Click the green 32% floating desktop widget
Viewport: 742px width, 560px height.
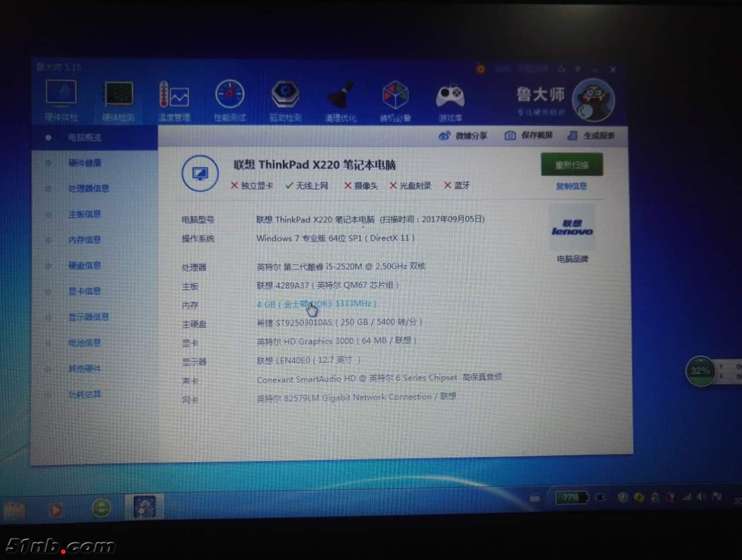pyautogui.click(x=700, y=371)
